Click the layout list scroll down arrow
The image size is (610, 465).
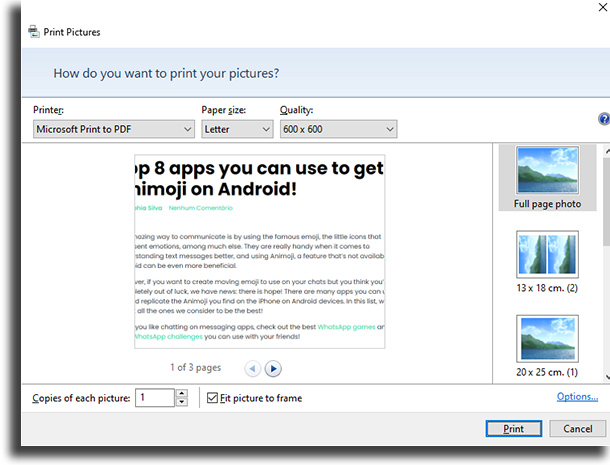[x=607, y=376]
